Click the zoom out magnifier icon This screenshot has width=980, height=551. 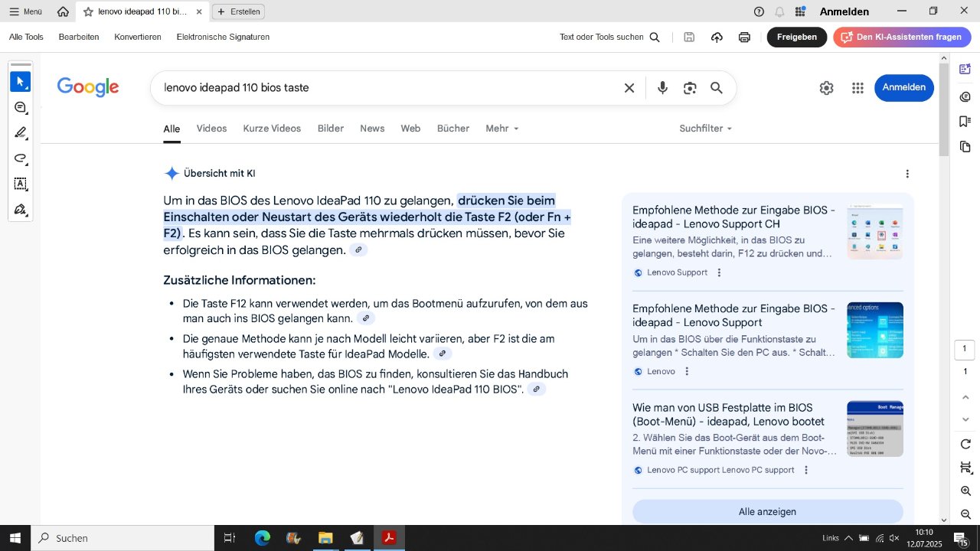point(965,514)
